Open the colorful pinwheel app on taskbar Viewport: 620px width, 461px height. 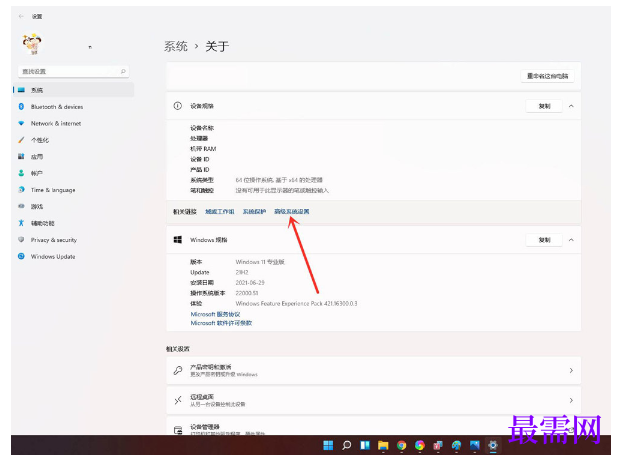coord(420,446)
